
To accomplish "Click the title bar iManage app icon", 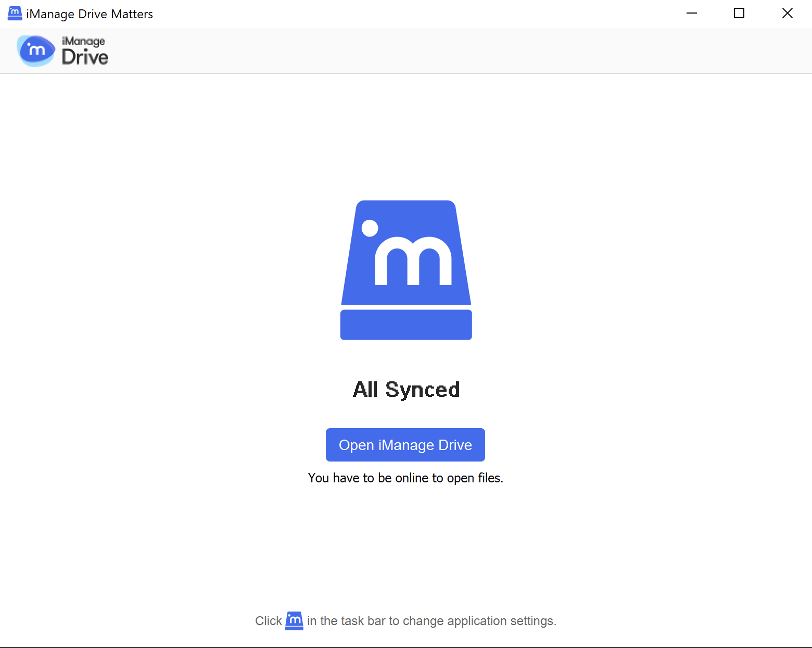I will click(x=15, y=14).
